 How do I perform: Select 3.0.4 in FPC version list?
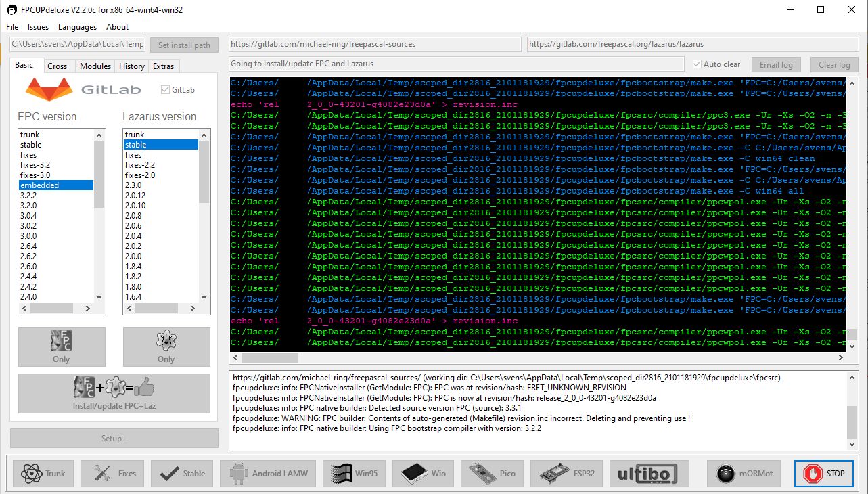[x=55, y=216]
